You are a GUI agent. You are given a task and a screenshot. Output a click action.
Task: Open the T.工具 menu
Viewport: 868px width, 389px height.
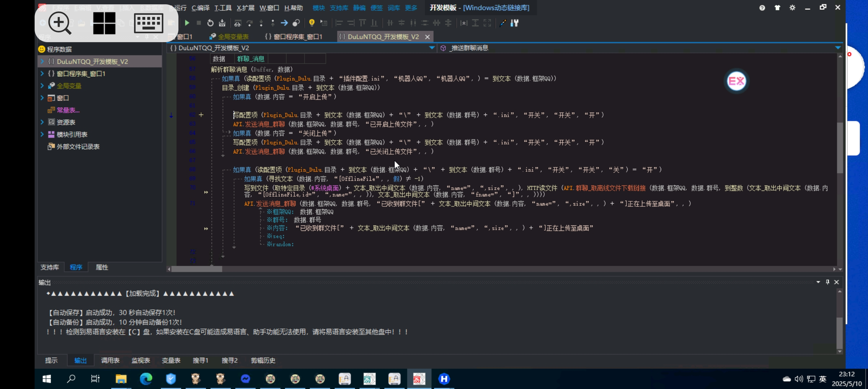coord(223,8)
